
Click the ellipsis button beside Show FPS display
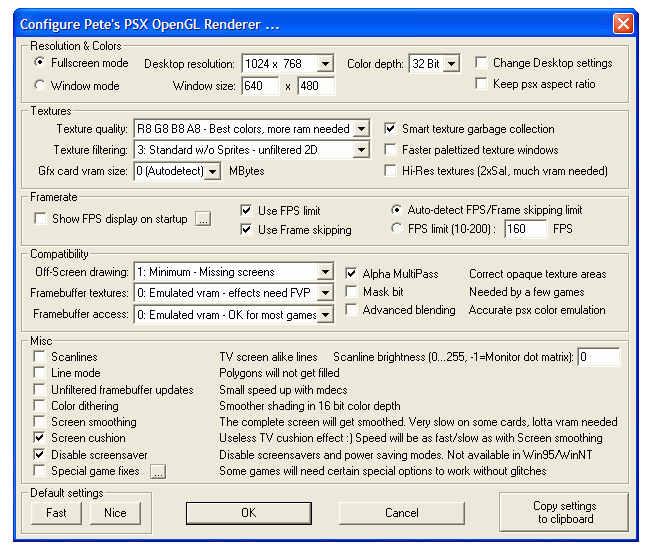(x=203, y=219)
